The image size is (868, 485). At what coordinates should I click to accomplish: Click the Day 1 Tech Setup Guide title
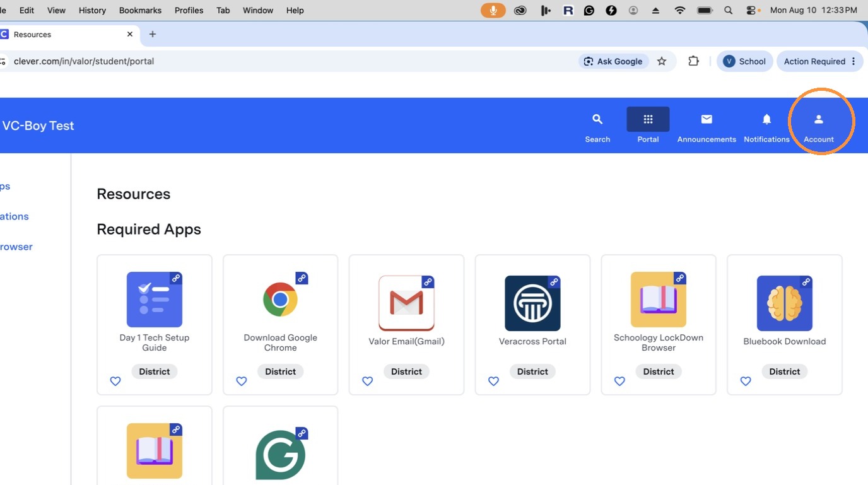(x=155, y=342)
